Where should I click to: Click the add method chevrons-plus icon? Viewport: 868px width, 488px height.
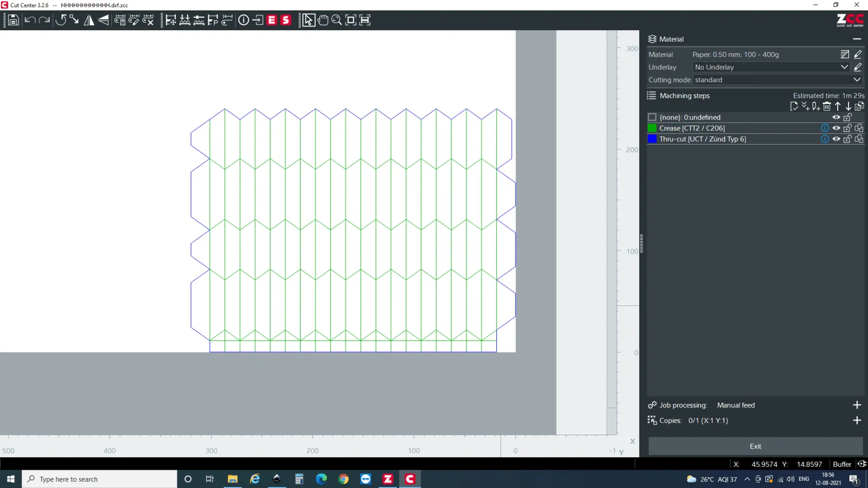tap(805, 106)
